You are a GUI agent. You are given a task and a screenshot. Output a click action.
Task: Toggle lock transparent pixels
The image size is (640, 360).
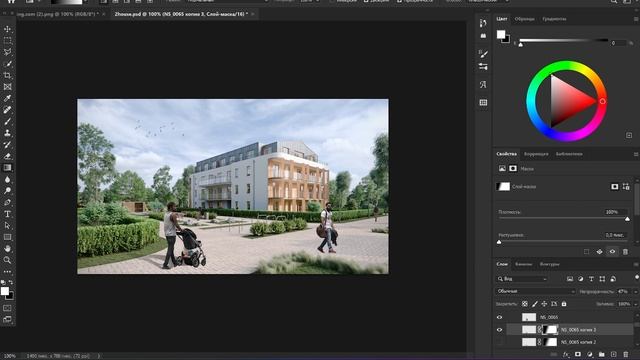(x=525, y=304)
